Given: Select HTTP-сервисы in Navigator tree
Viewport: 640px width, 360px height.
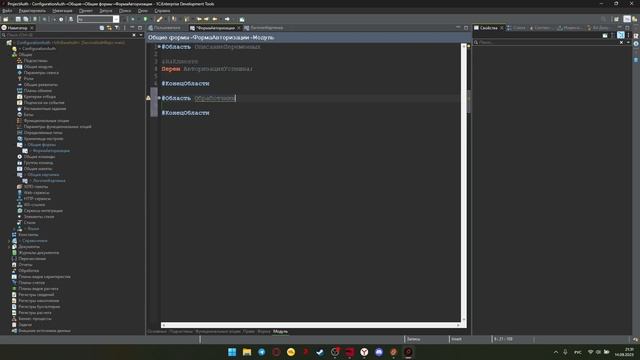Looking at the screenshot, I should point(37,199).
